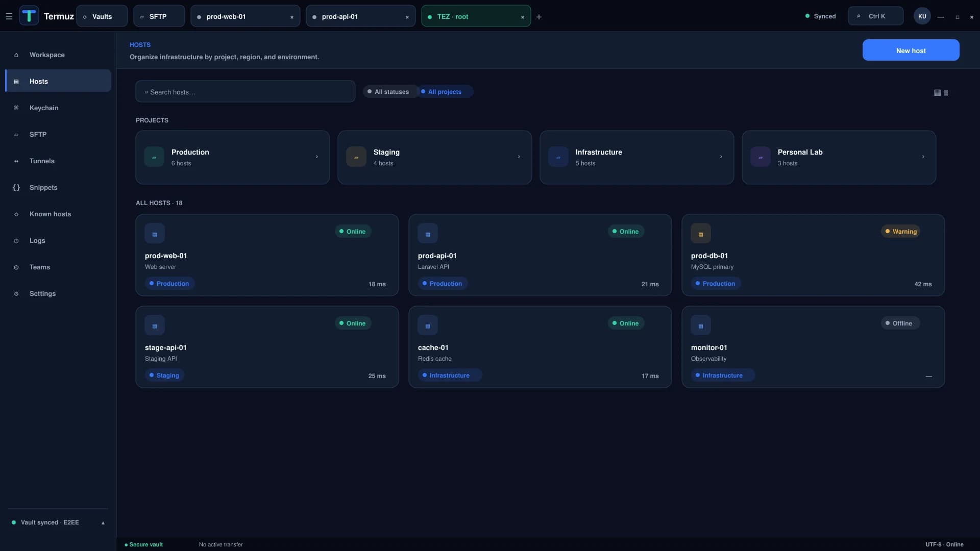This screenshot has height=551, width=980.
Task: Click the KU user avatar
Action: click(922, 16)
